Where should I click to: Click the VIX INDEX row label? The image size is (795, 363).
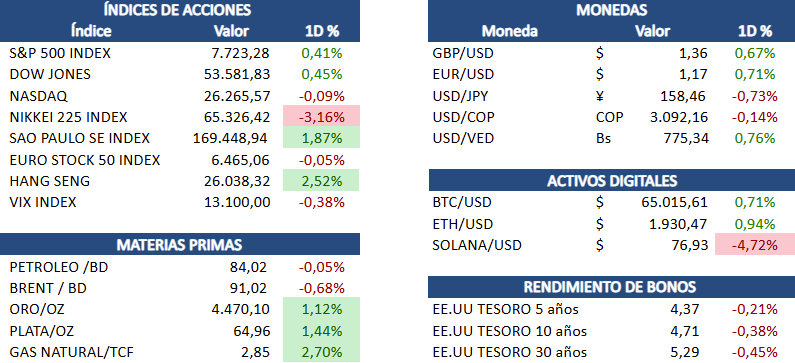coord(43,202)
